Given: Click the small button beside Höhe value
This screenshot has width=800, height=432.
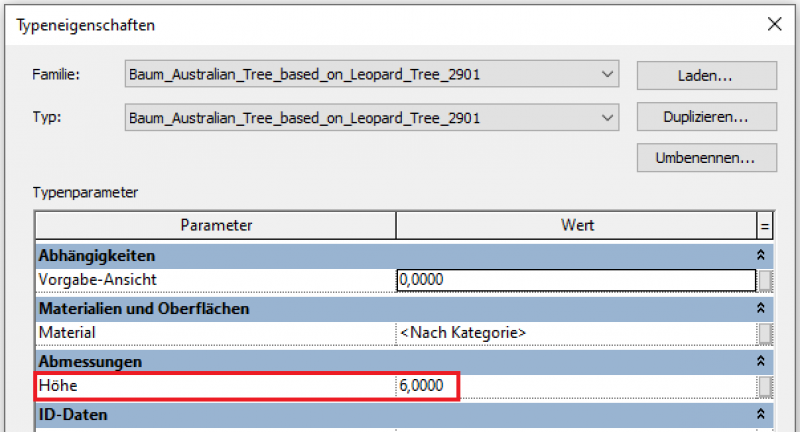Looking at the screenshot, I should [765, 386].
